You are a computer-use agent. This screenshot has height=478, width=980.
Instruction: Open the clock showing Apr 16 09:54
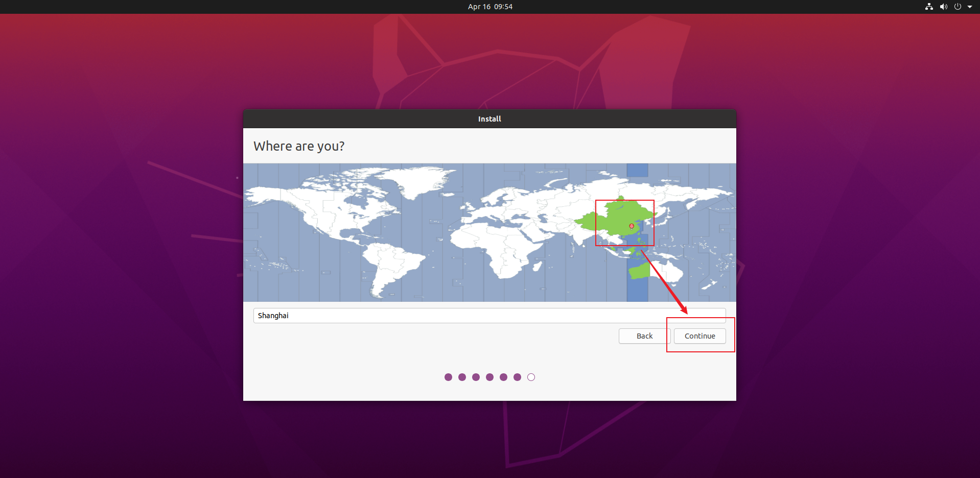(490, 7)
